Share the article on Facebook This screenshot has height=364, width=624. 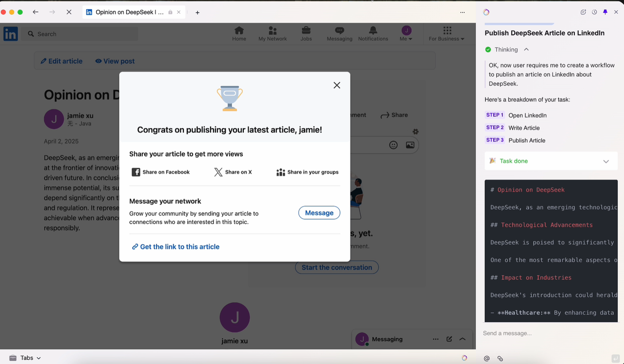click(161, 172)
